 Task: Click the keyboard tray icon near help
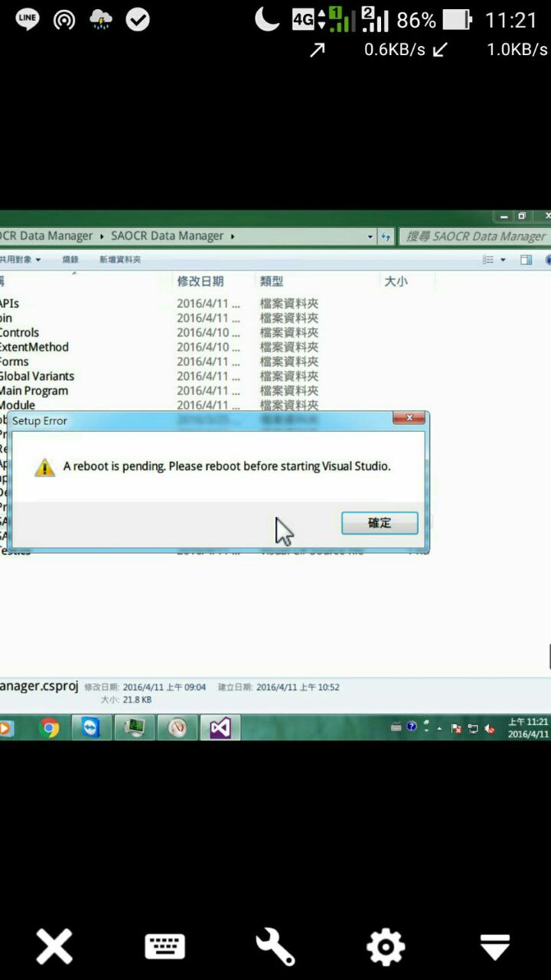[396, 727]
